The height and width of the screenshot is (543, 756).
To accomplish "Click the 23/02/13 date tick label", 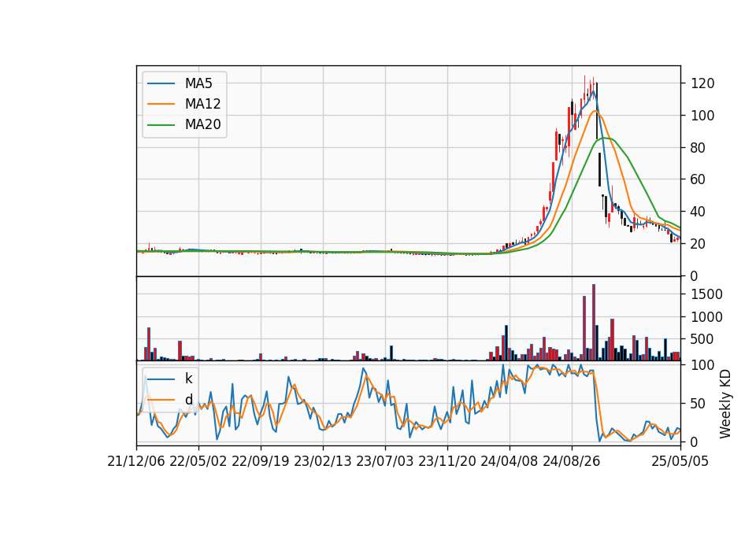I will [x=323, y=461].
